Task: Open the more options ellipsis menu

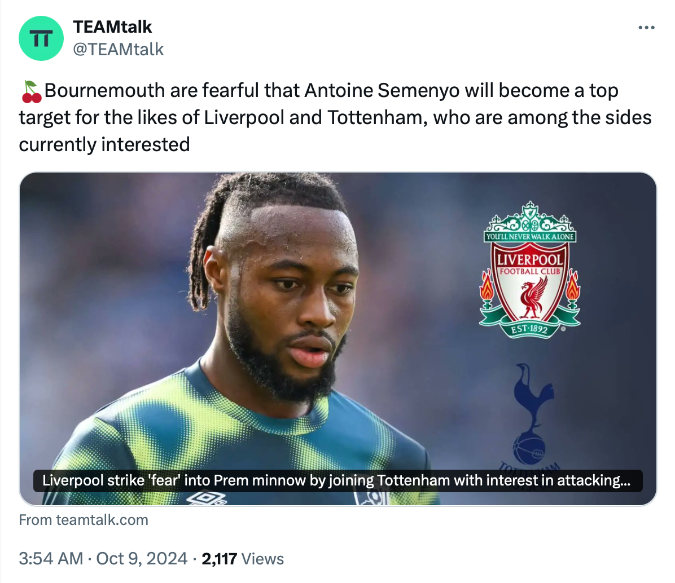Action: point(646,28)
